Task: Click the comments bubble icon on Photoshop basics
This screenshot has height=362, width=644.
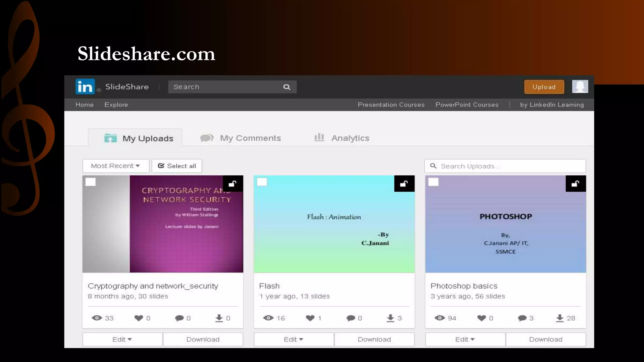Action: tap(522, 318)
